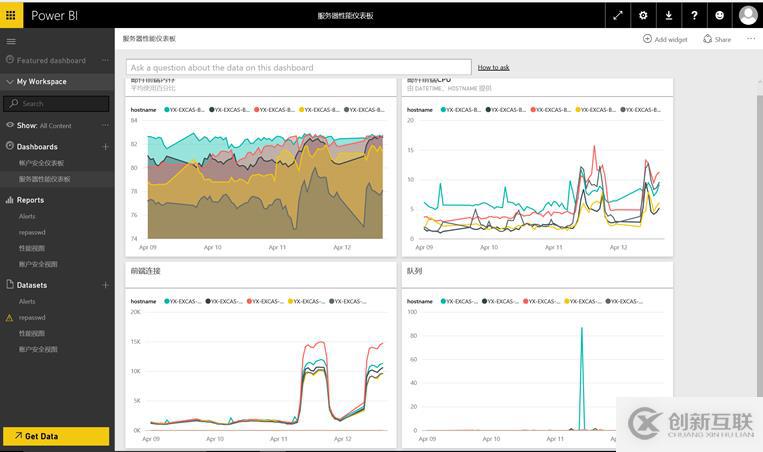This screenshot has height=452, width=763.
Task: Click yellow legend swatch in 队列 chart
Action: tap(567, 301)
